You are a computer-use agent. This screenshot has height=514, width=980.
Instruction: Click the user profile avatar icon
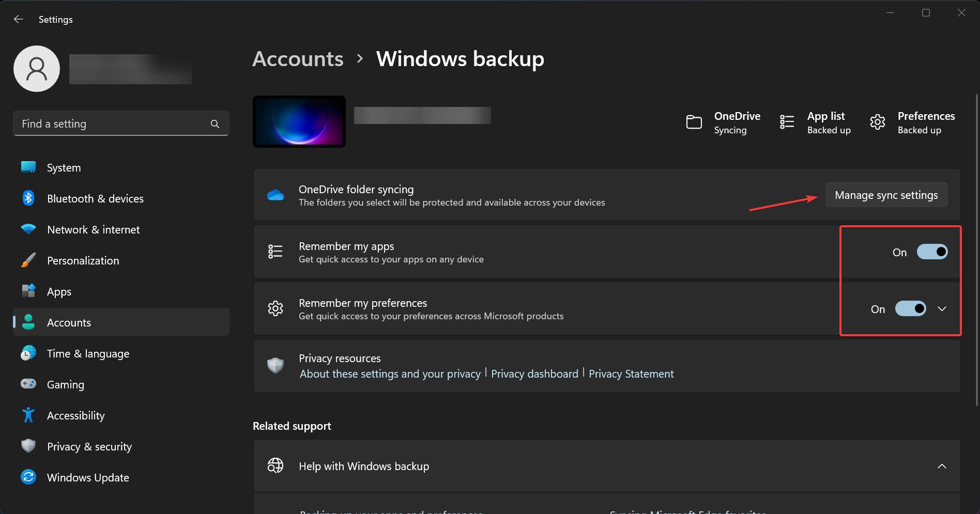tap(37, 69)
